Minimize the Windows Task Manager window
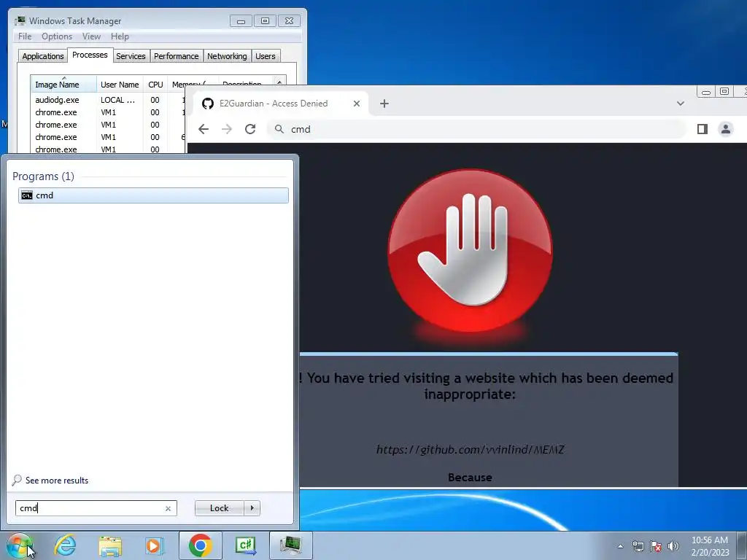This screenshot has height=560, width=747. [x=241, y=21]
